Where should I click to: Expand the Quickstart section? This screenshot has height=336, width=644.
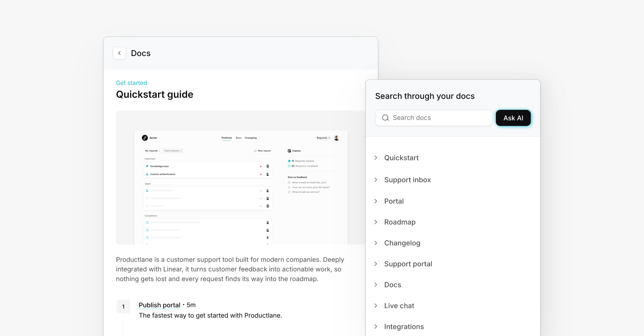tap(376, 158)
